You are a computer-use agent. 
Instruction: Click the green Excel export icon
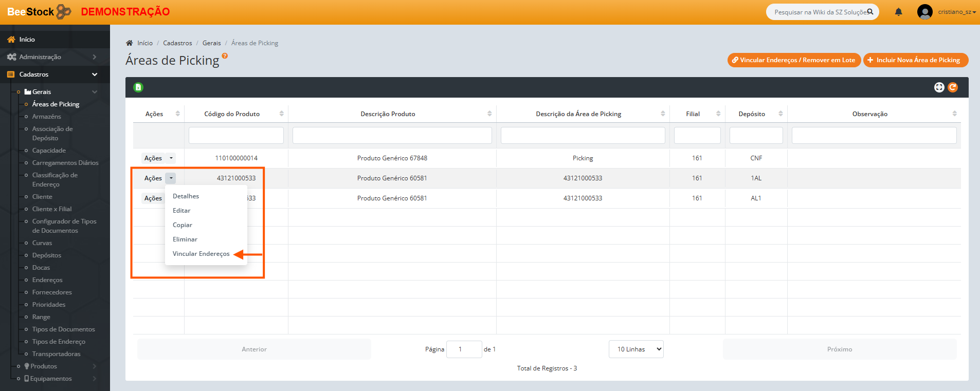[x=138, y=87]
